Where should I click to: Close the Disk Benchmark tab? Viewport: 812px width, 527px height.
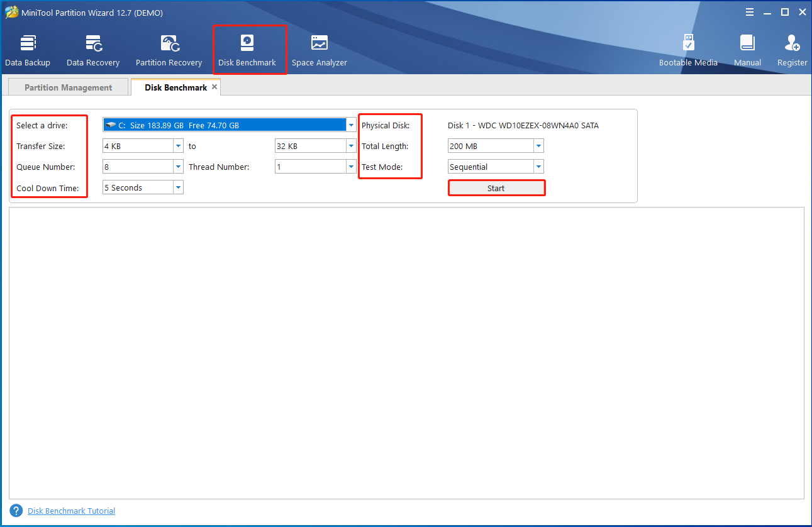[x=214, y=87]
